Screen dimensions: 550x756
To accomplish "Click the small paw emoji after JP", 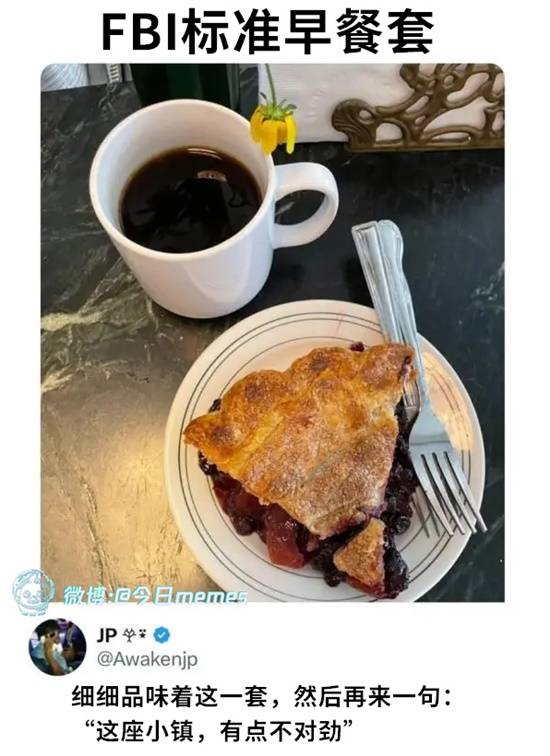I will point(135,635).
